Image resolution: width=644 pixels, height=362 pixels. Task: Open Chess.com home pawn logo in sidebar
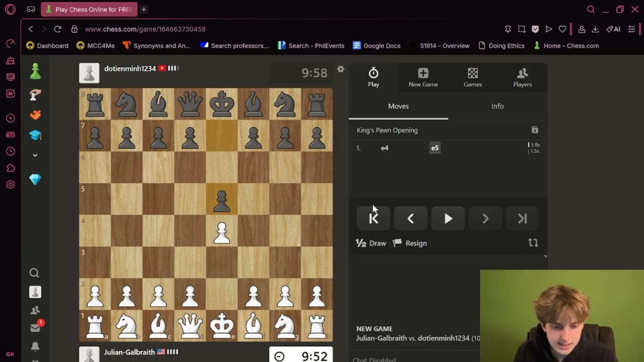(x=35, y=71)
